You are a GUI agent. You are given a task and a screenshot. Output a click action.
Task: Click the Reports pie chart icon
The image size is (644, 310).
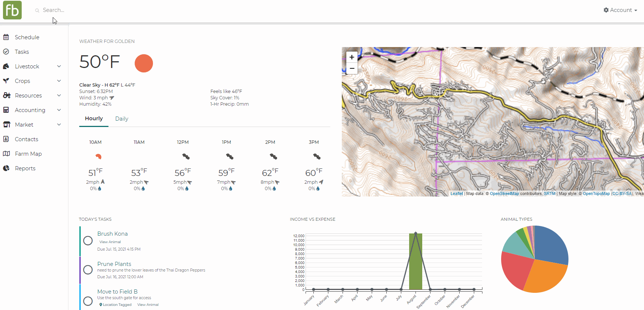[x=6, y=168]
